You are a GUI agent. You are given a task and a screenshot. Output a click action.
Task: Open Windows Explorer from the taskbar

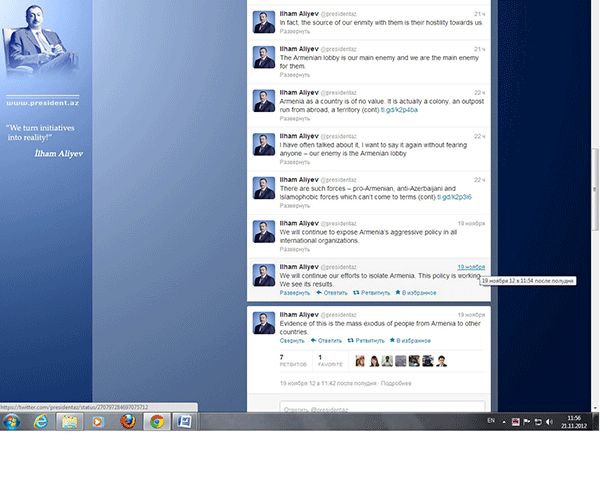click(69, 421)
